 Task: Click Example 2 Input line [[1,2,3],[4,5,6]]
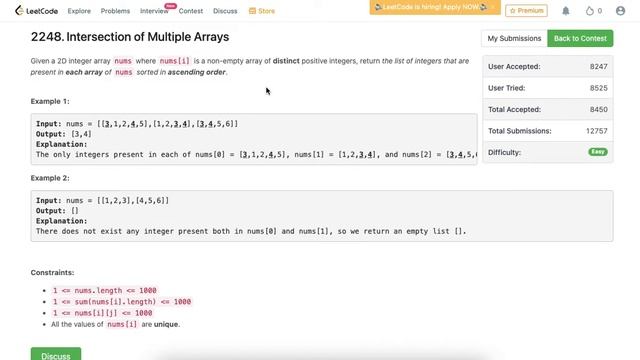(x=102, y=200)
